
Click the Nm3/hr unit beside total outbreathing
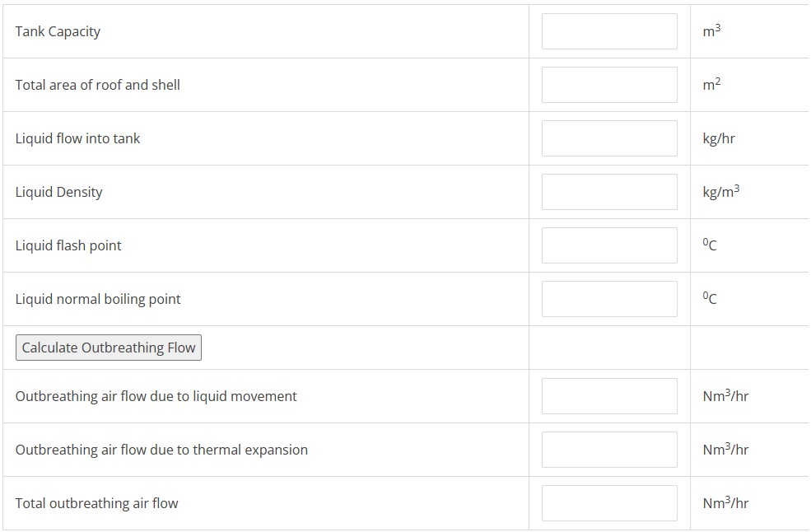(725, 502)
